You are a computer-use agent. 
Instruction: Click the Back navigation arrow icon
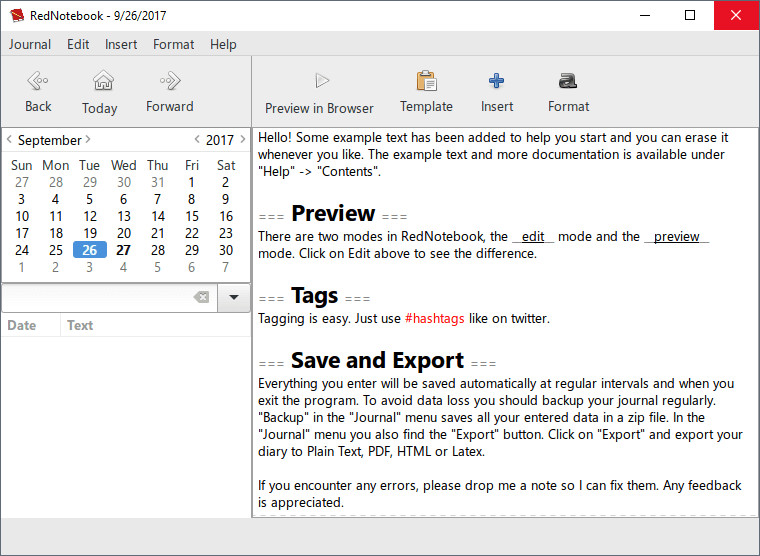coord(38,81)
